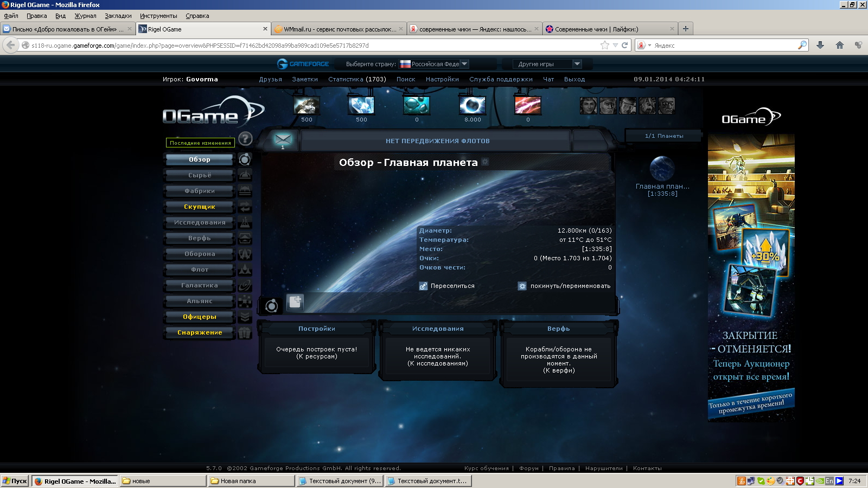868x488 pixels.
Task: Open the Друзья link
Action: [x=270, y=79]
